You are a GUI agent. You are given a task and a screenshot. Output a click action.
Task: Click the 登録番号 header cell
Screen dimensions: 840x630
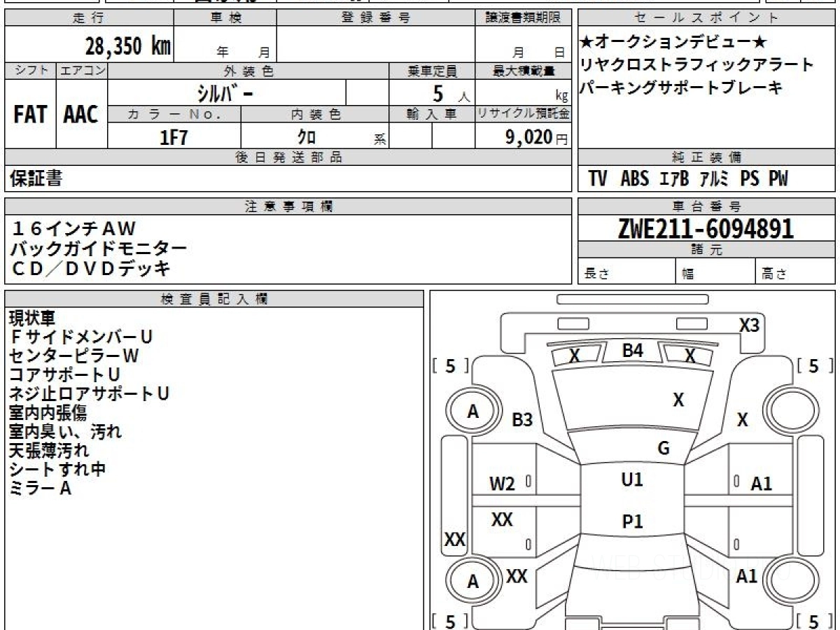[x=376, y=18]
